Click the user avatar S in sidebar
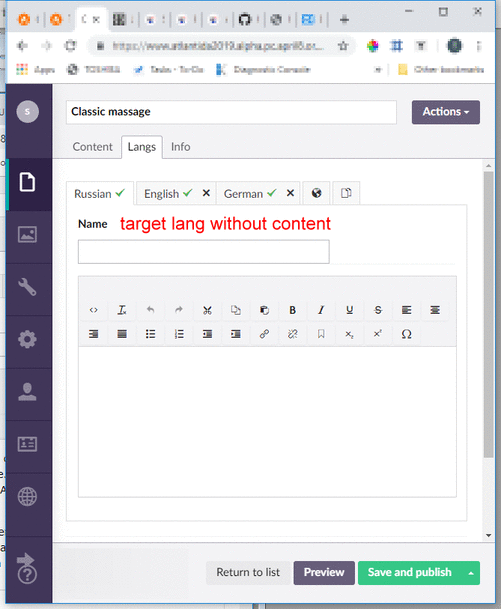Viewport: 501px width, 609px height. 28,111
